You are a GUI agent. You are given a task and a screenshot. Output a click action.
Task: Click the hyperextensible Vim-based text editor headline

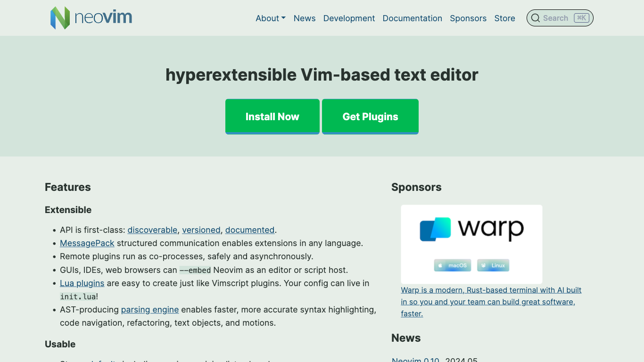click(322, 74)
